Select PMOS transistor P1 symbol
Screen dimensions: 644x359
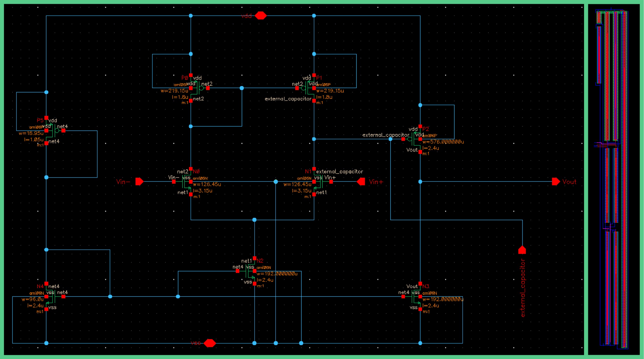[306, 88]
